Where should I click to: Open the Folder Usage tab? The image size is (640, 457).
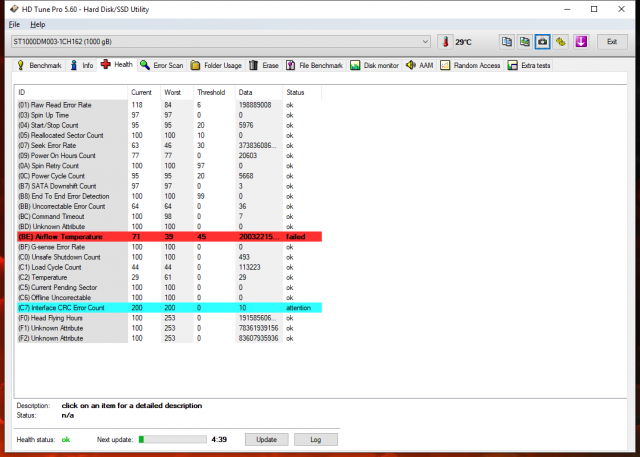[216, 65]
